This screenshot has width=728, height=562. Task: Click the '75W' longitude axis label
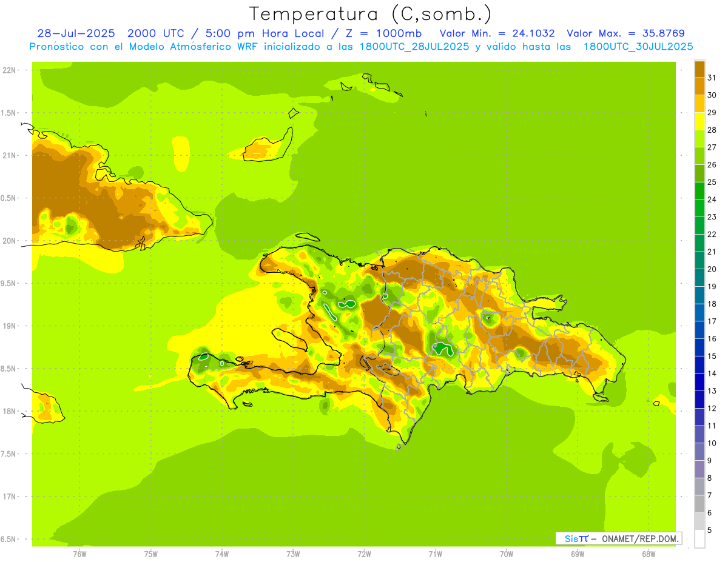[151, 554]
